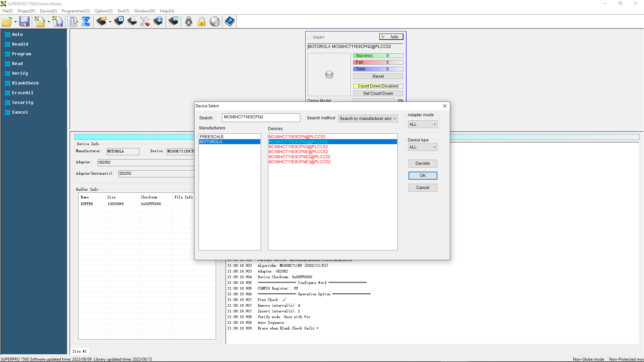Click Count Down:Disabled yellow indicator
The image size is (644, 362).
(378, 86)
